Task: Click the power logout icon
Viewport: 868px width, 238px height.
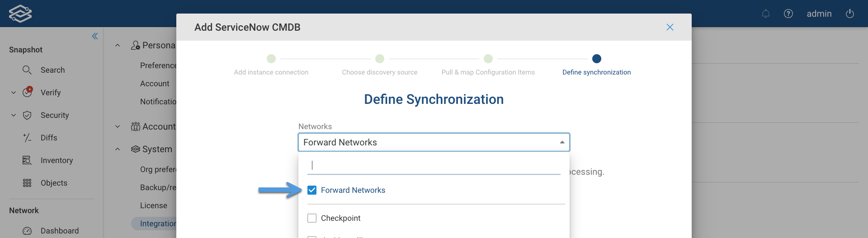Action: (850, 14)
